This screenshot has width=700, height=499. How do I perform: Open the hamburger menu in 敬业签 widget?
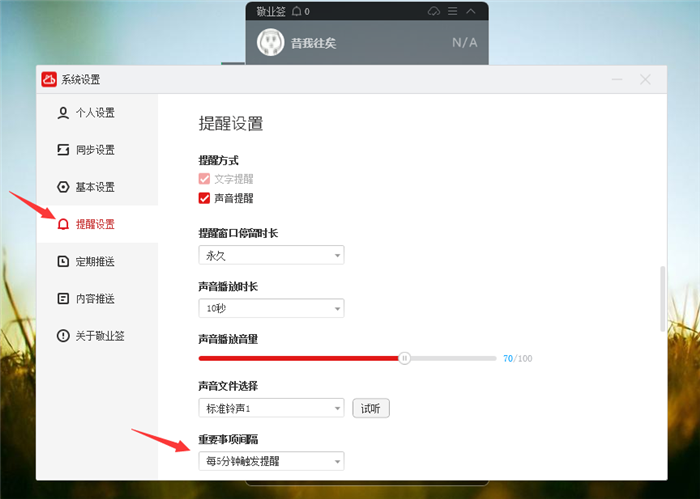[453, 11]
